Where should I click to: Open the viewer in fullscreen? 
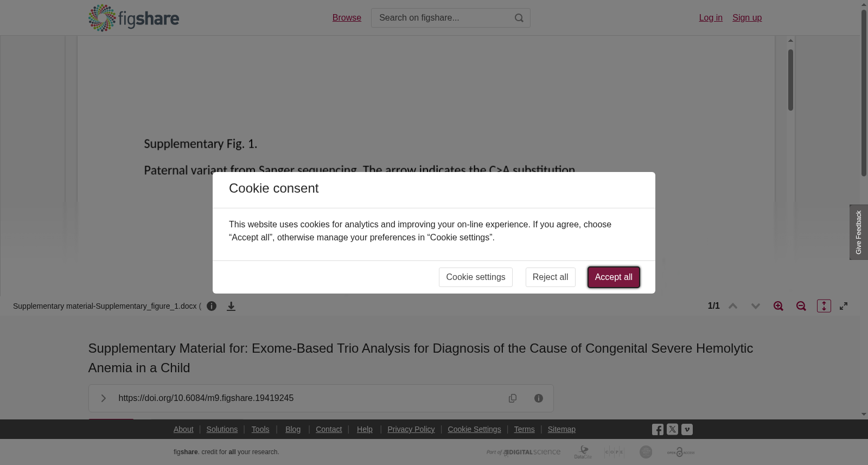(844, 306)
